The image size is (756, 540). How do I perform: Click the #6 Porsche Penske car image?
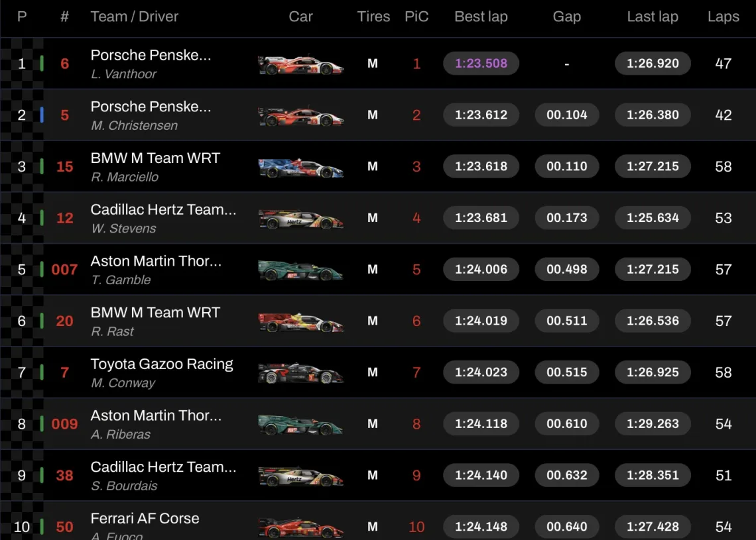(300, 64)
